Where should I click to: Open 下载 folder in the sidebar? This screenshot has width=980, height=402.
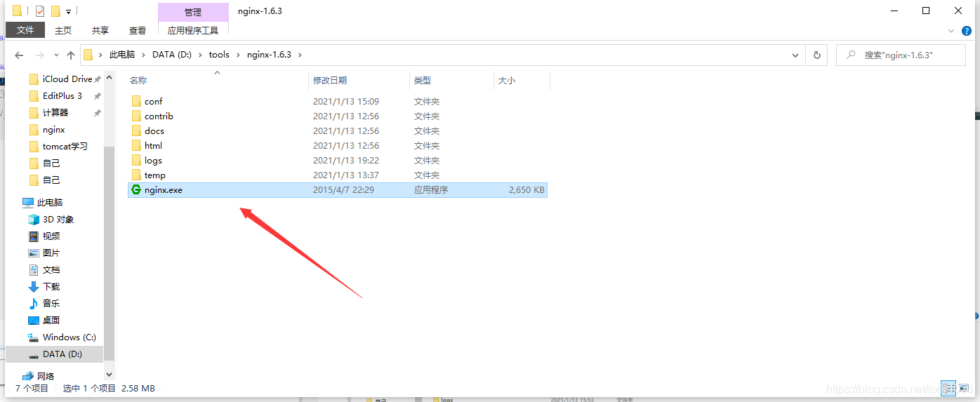(x=44, y=286)
